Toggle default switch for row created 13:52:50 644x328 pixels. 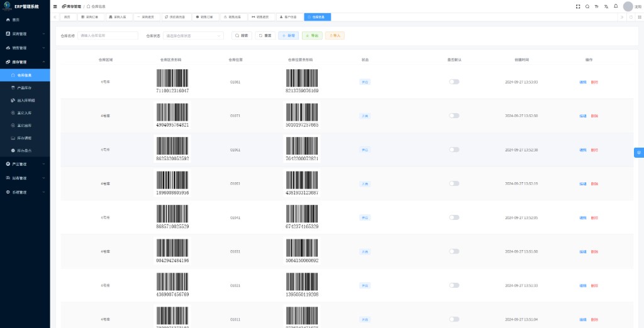tap(454, 116)
